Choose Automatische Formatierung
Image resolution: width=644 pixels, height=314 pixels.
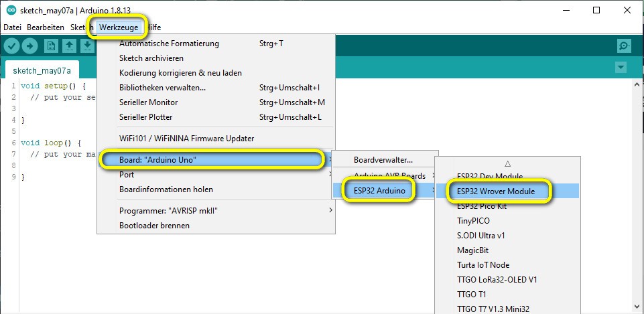[x=216, y=44]
